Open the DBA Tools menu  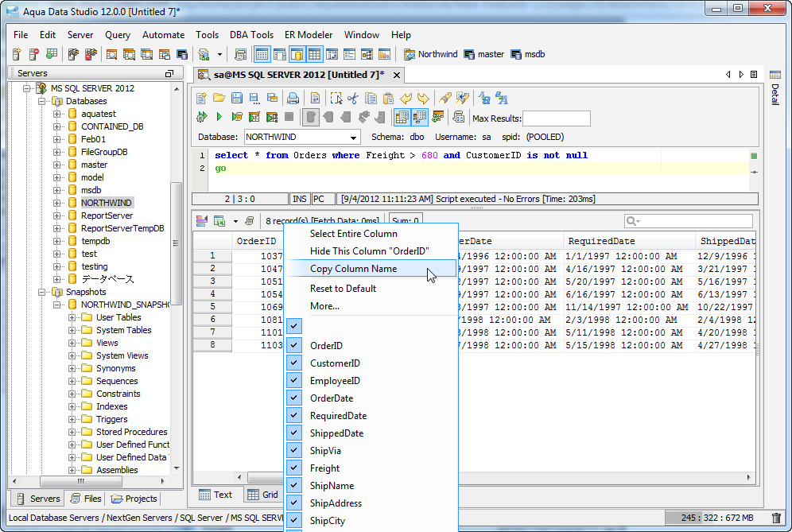251,35
